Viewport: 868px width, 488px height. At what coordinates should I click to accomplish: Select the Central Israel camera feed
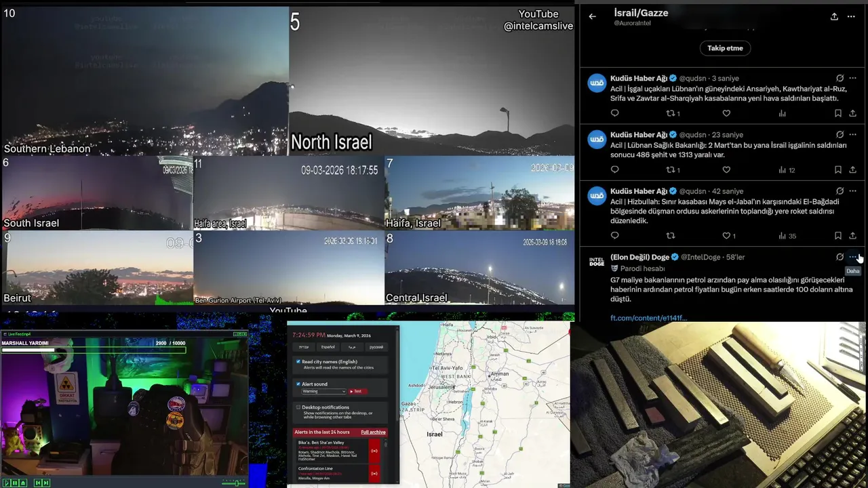point(479,268)
